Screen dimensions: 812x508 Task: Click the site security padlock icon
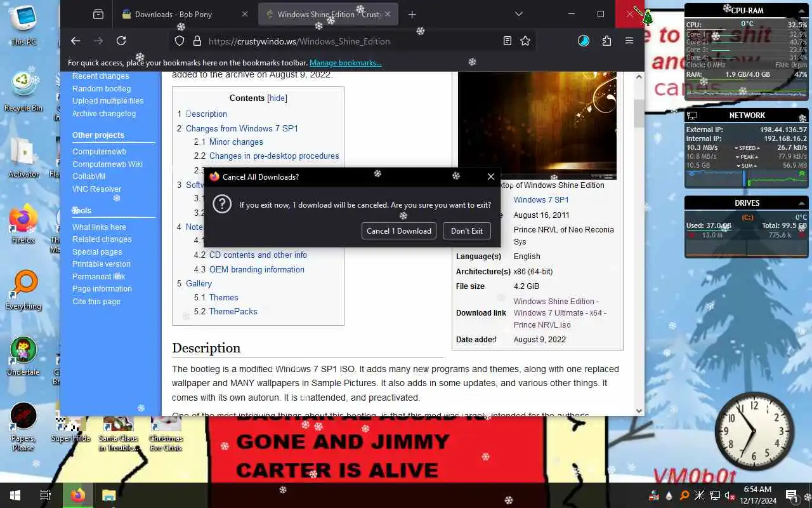pos(197,41)
